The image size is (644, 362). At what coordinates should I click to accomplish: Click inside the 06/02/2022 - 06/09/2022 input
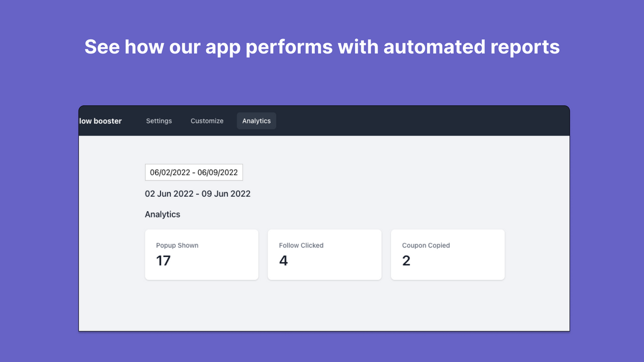pyautogui.click(x=194, y=172)
